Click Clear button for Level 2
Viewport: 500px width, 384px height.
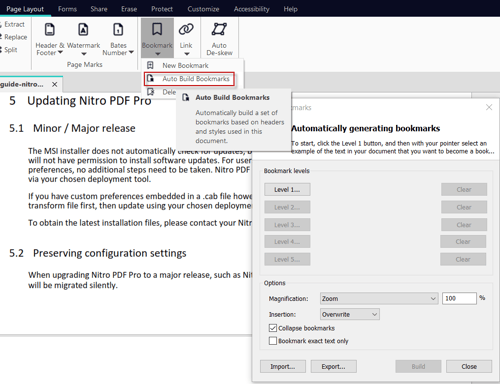(x=464, y=207)
